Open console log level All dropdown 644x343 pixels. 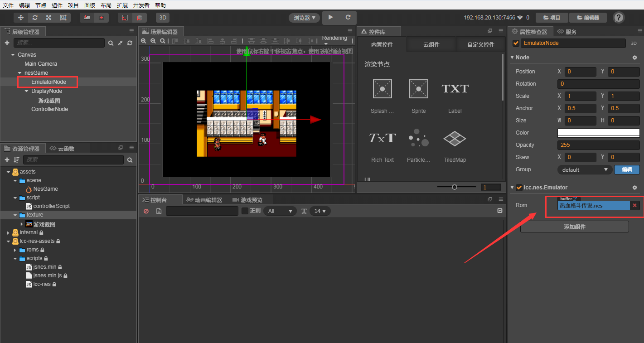point(281,211)
